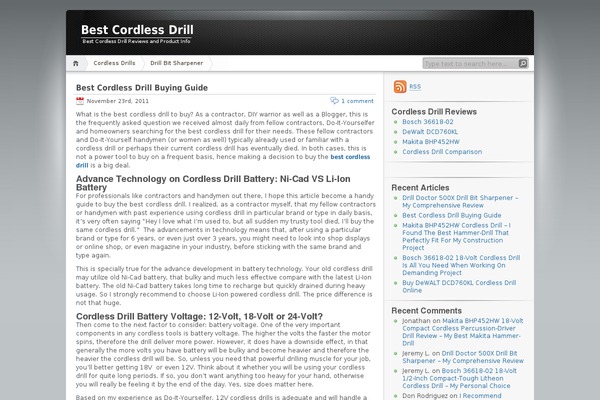Follow the RSS text link
600x400 pixels.
(x=415, y=87)
